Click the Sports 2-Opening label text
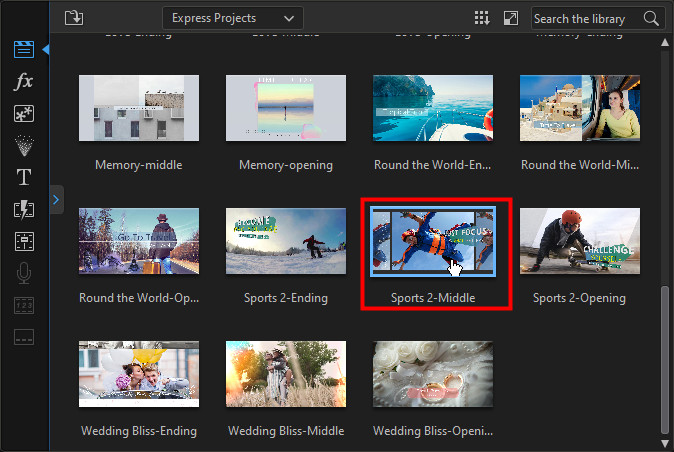Screen dimensions: 674x452 click(579, 298)
